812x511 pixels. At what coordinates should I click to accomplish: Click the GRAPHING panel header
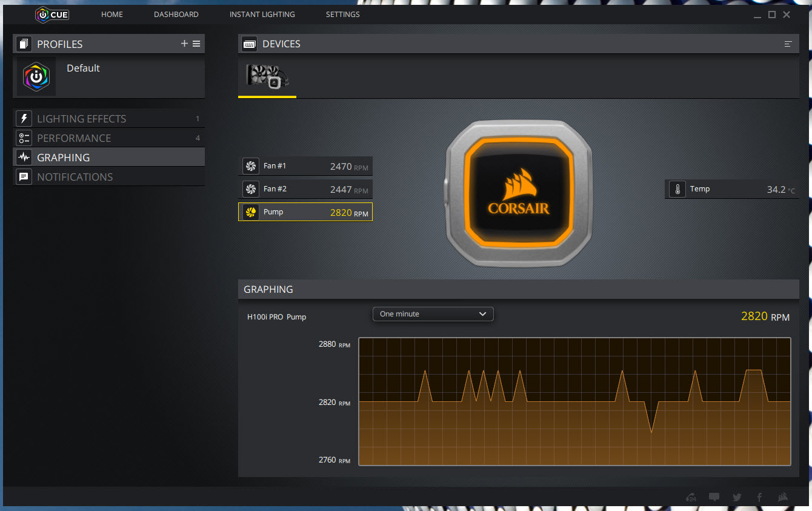pyautogui.click(x=519, y=289)
